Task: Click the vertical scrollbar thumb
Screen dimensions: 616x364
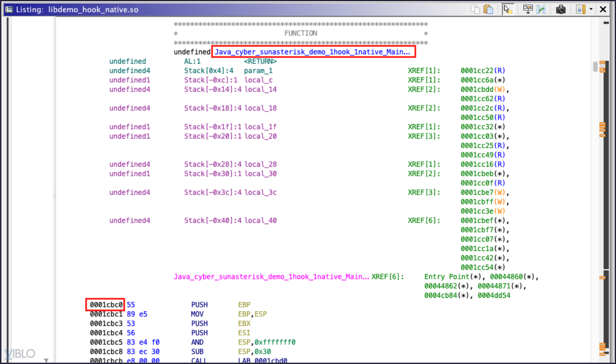Action: point(595,66)
